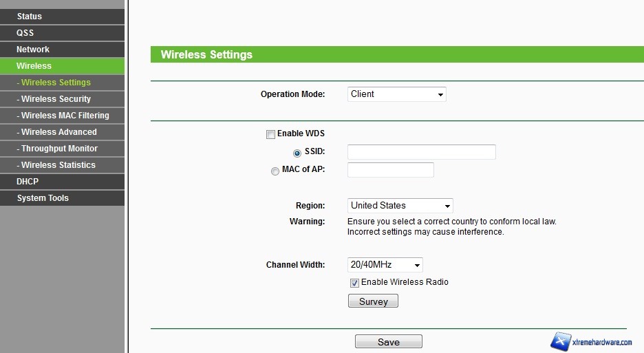Click the Save button

click(388, 342)
